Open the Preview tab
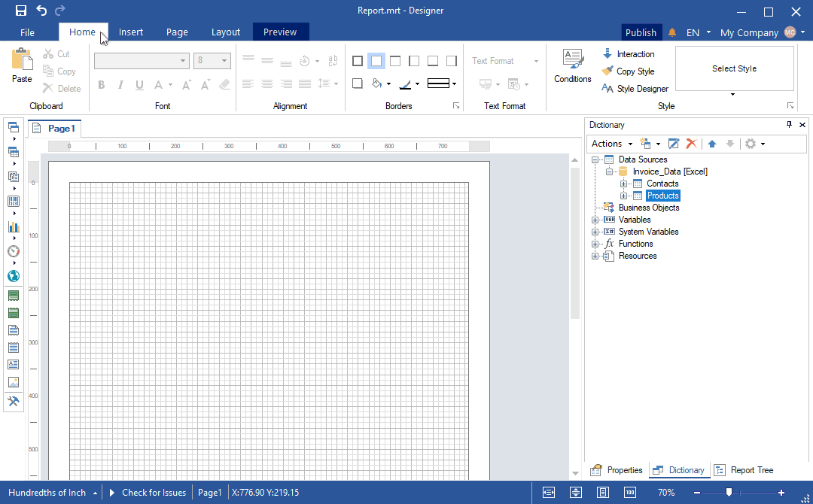 [280, 32]
